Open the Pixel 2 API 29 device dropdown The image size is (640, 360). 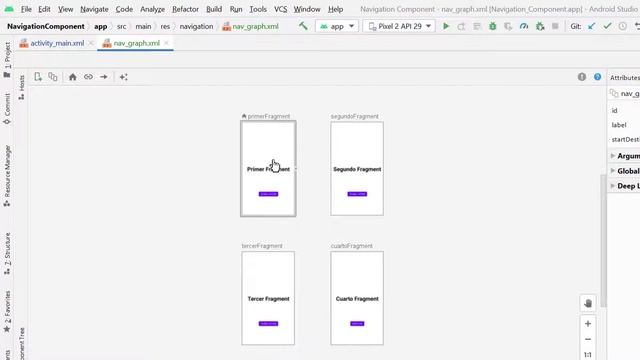pos(399,26)
